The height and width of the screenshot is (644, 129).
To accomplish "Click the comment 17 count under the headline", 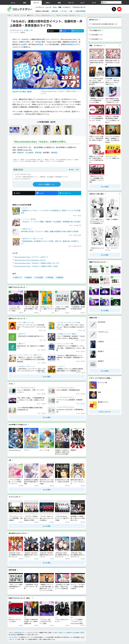I will 31,30.
